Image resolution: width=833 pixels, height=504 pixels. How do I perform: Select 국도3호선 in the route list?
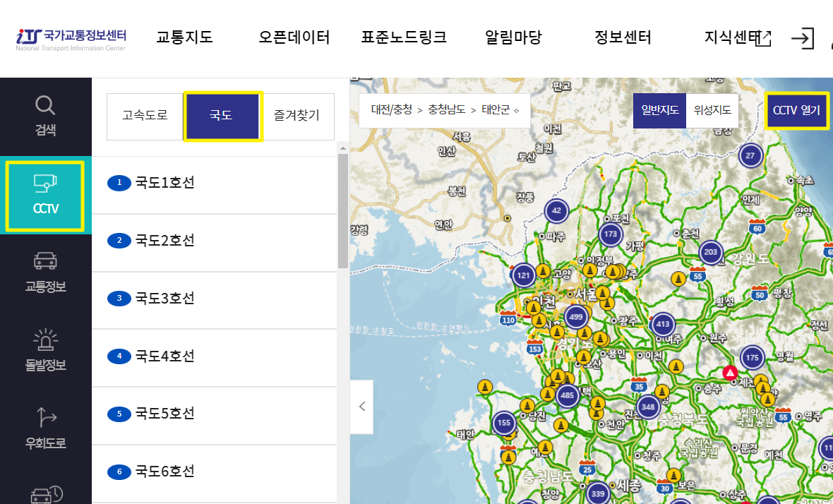point(215,301)
